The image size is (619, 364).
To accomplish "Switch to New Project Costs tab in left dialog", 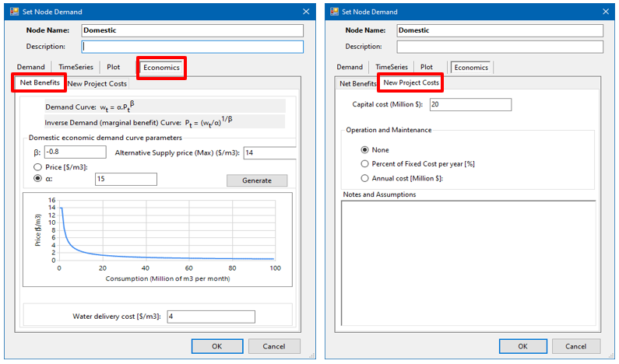I will click(x=97, y=83).
